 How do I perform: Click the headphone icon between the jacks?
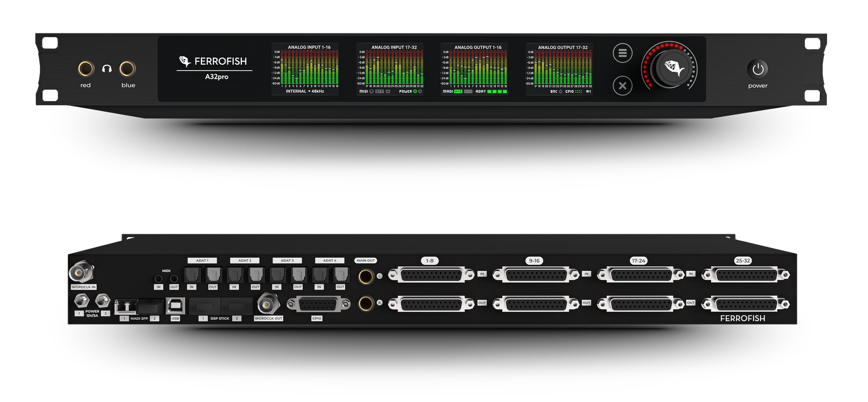pos(106,69)
